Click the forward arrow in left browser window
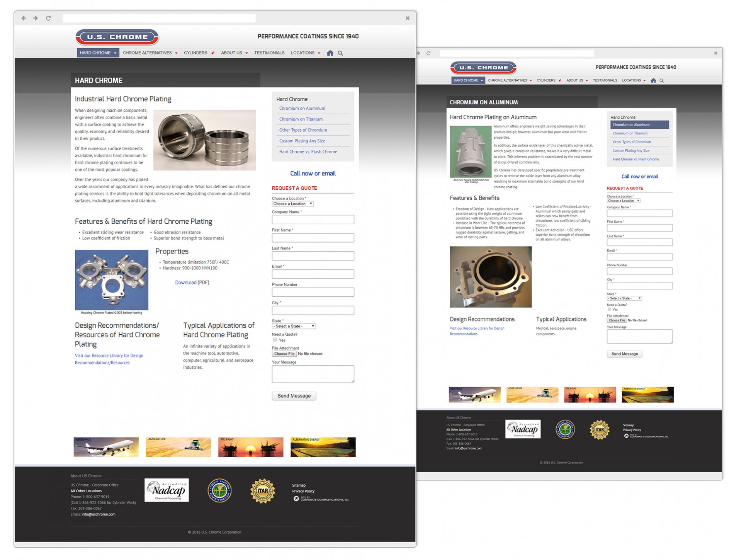The width and height of the screenshot is (734, 560). 36,18
